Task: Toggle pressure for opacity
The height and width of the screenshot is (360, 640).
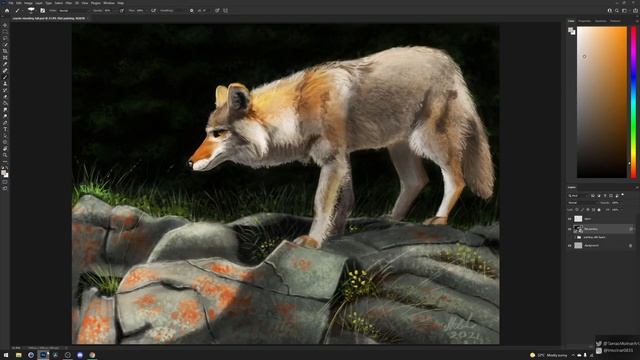Action: [x=122, y=11]
